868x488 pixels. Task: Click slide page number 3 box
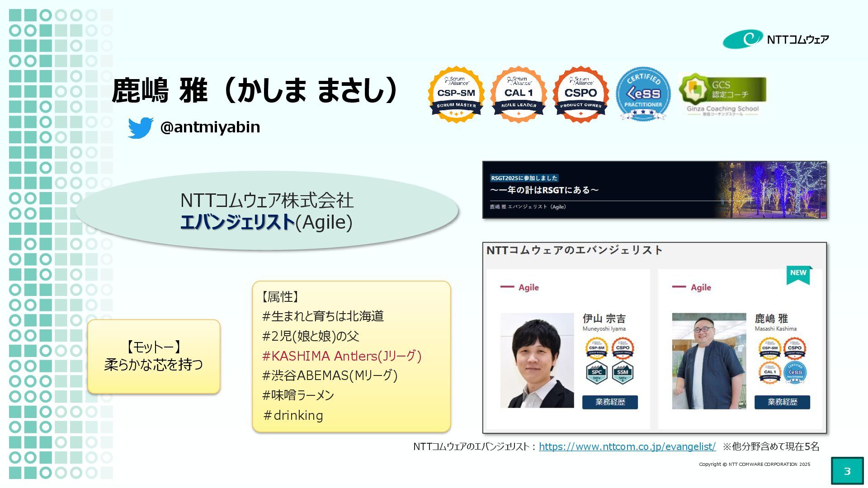coord(847,471)
